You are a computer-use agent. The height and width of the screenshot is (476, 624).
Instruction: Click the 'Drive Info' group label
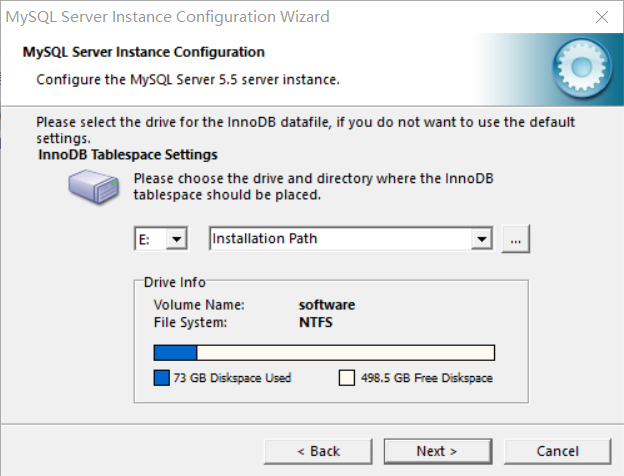click(174, 282)
